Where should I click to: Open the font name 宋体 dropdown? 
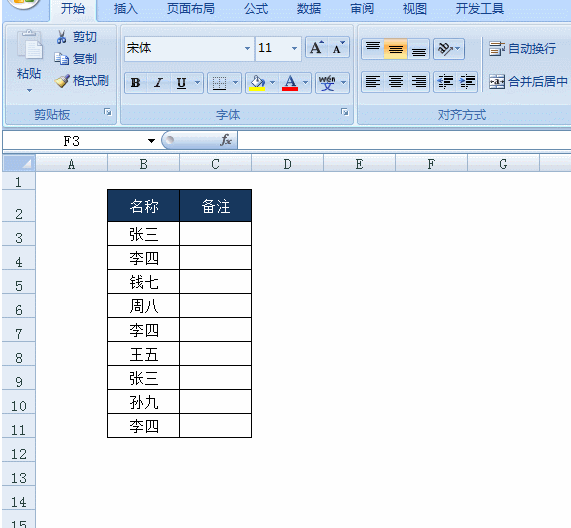pos(247,48)
